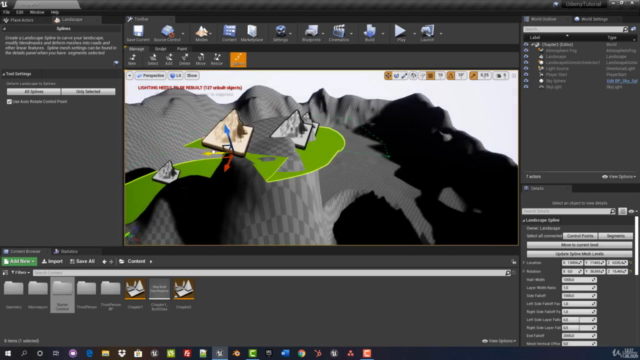Click the Only Selected button
The width and height of the screenshot is (640, 360).
pyautogui.click(x=88, y=92)
